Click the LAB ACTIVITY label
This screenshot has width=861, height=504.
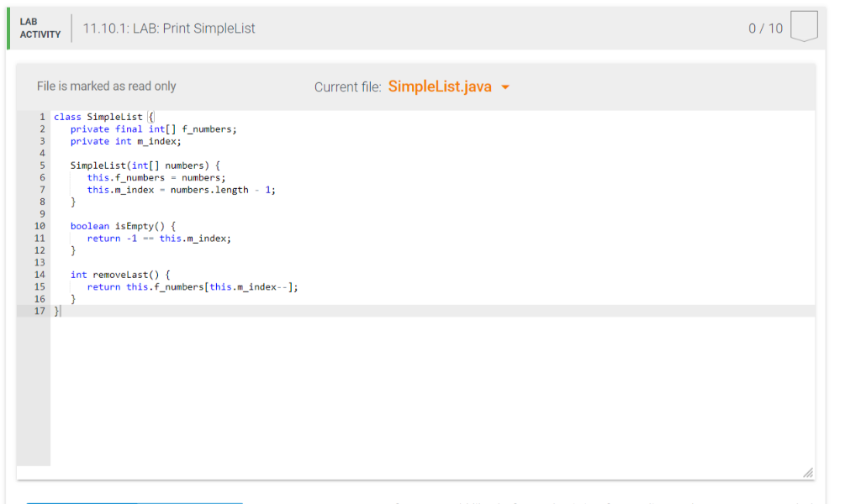pos(40,28)
